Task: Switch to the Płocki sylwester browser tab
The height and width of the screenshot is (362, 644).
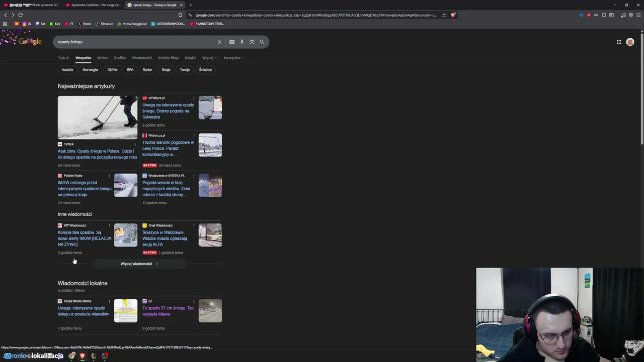Action: coord(31,5)
